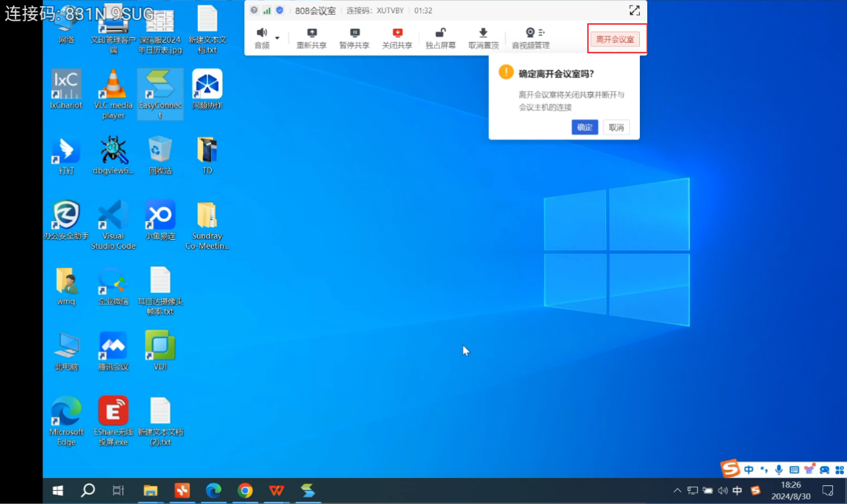Click Sogou microphone voice input icon
This screenshot has height=504, width=847.
(x=779, y=469)
